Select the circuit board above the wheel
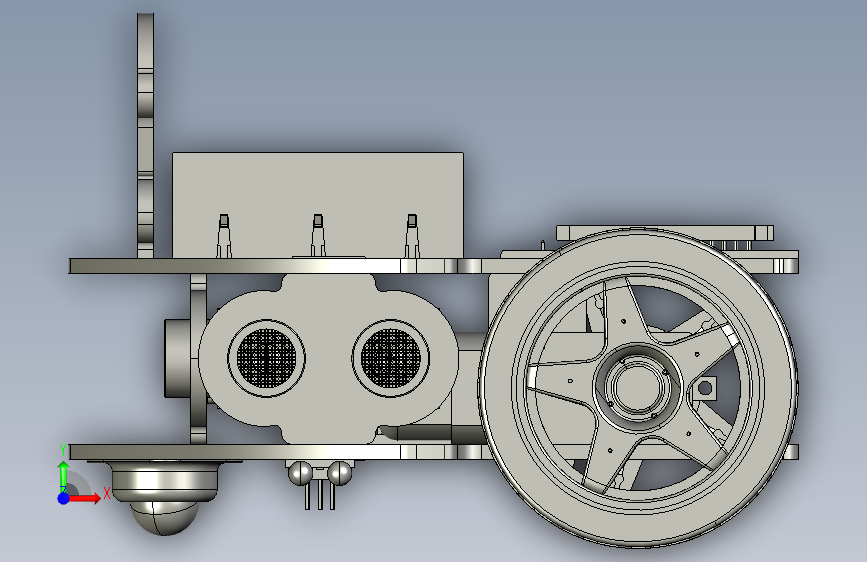The image size is (867, 562). 664,232
